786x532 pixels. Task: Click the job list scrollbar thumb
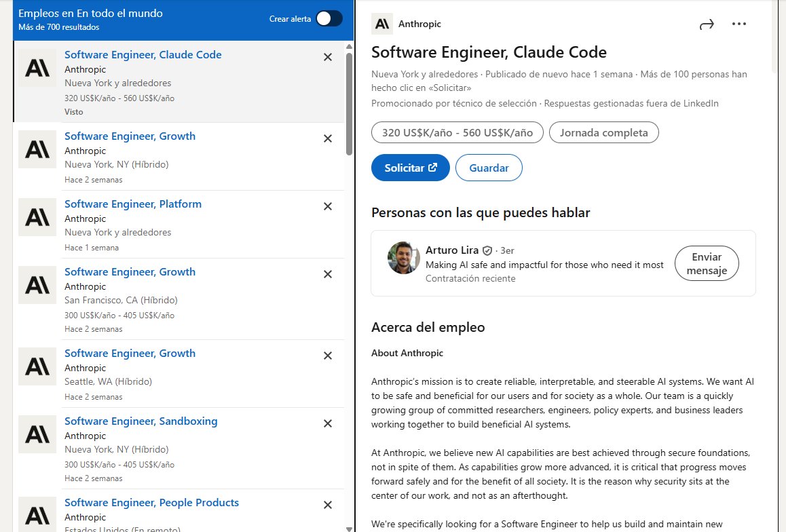tap(349, 104)
